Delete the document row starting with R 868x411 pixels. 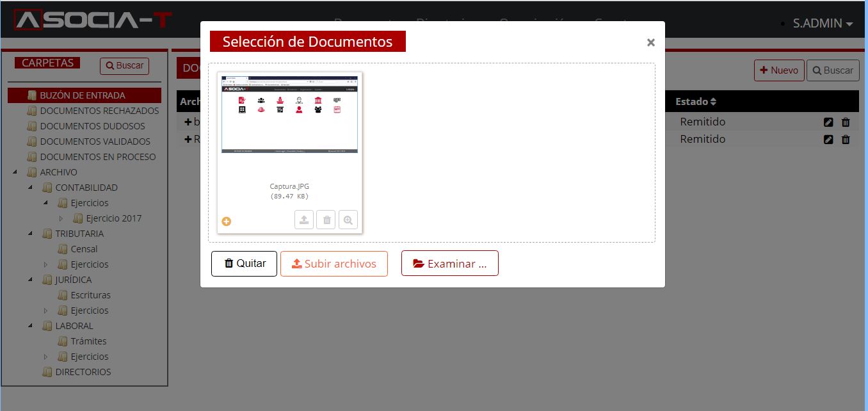pyautogui.click(x=846, y=140)
